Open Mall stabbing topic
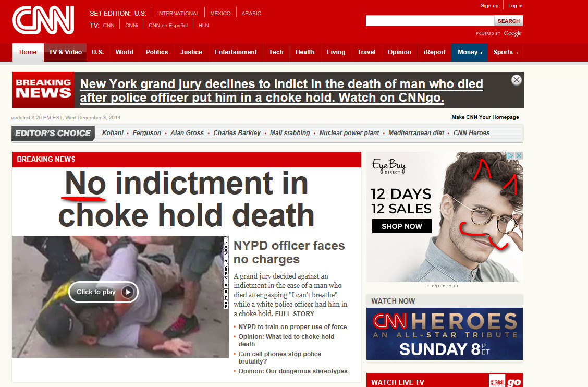This screenshot has width=588, height=387. (x=290, y=133)
